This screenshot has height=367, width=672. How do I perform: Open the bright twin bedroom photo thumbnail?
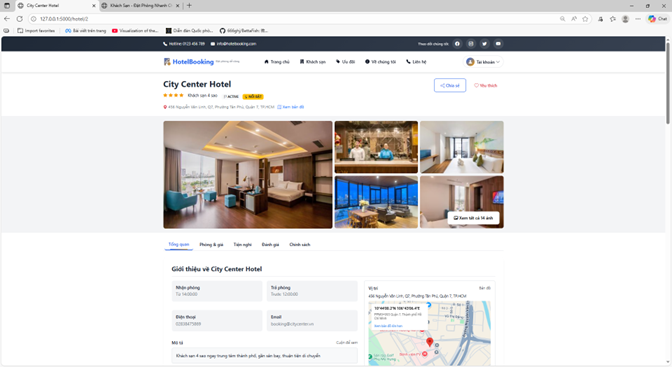pos(462,147)
